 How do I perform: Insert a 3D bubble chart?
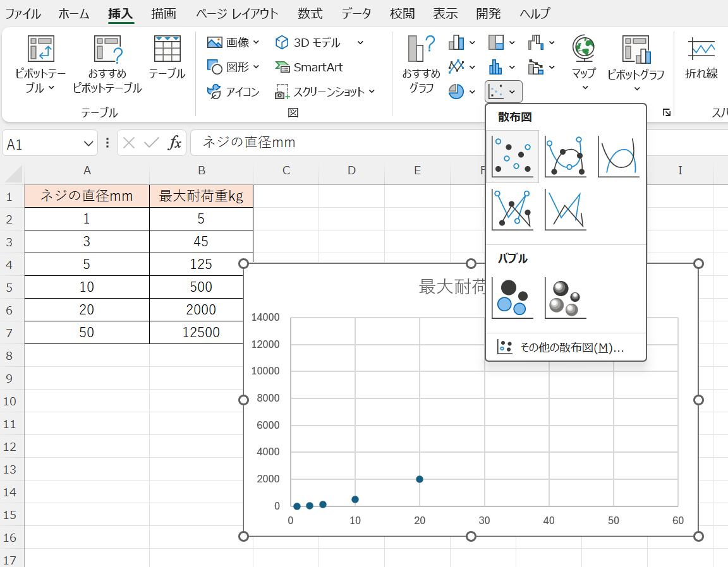[x=566, y=298]
